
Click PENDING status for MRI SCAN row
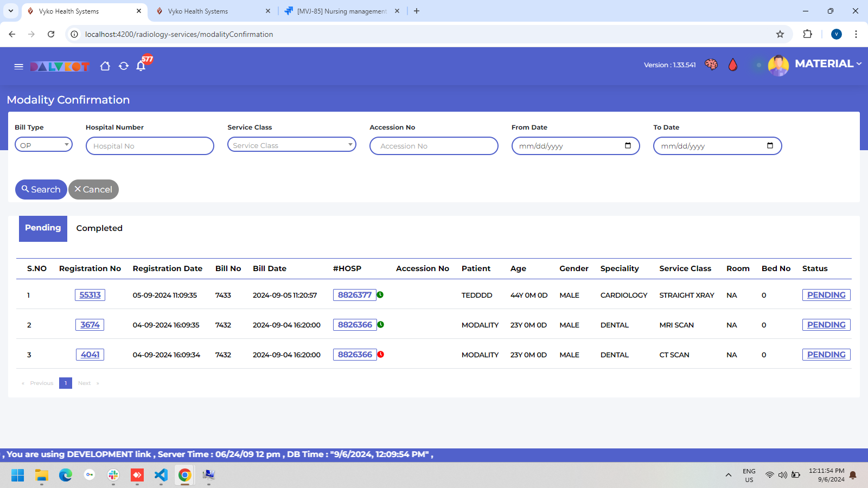point(826,325)
